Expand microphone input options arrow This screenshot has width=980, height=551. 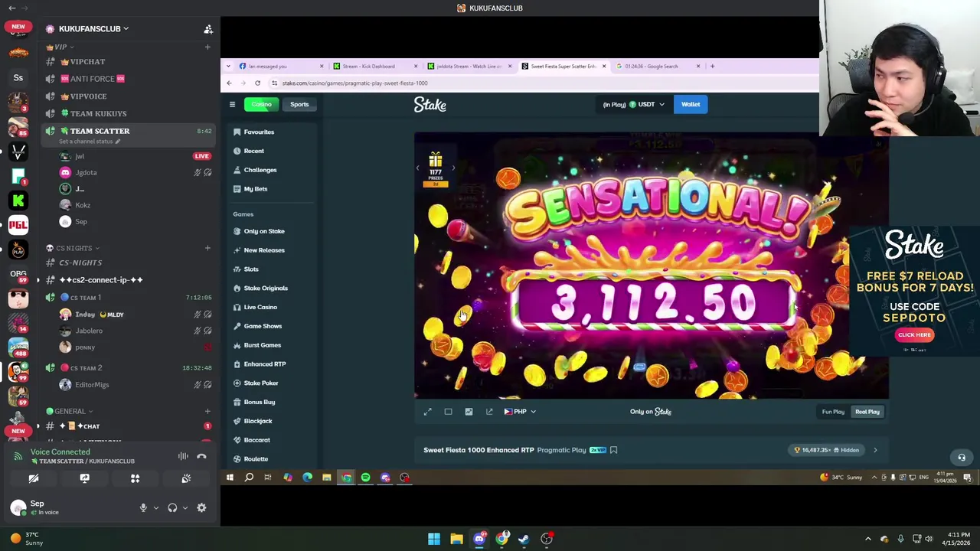[155, 507]
